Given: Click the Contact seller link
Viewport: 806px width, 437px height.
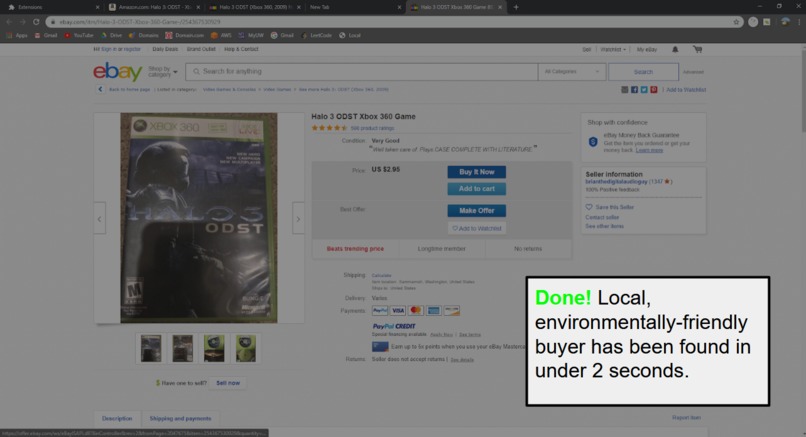Looking at the screenshot, I should click(x=602, y=217).
